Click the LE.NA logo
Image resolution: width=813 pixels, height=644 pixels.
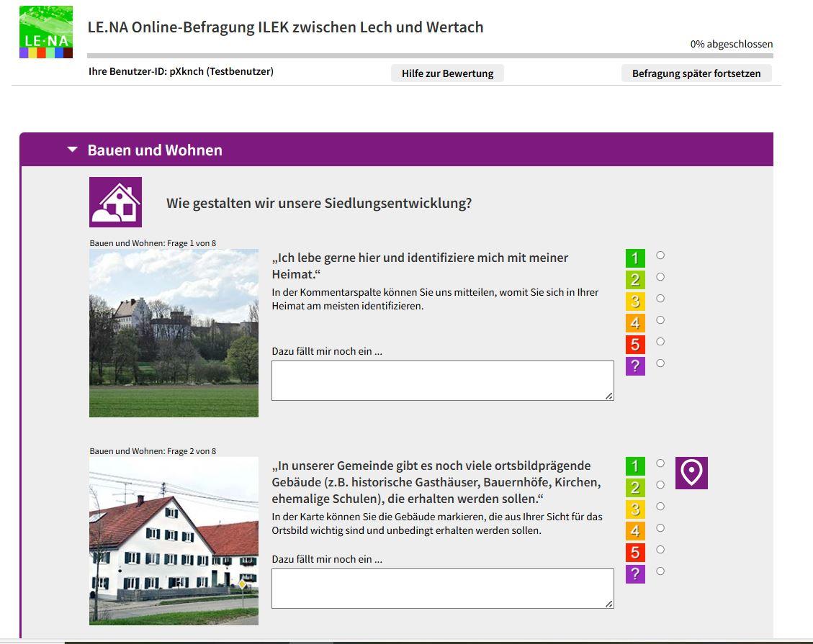46,32
